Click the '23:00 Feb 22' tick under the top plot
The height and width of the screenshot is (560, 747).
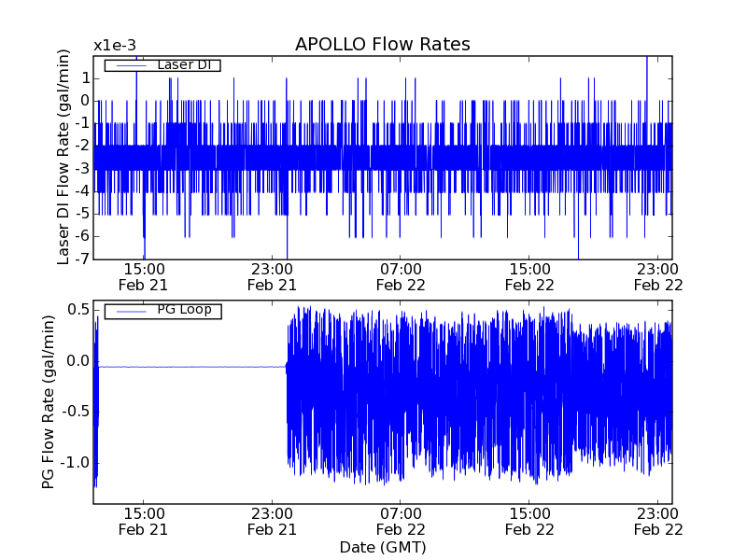pos(658,276)
